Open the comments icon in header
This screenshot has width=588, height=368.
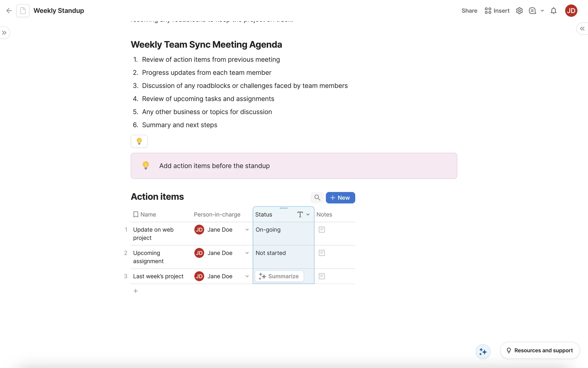click(532, 11)
